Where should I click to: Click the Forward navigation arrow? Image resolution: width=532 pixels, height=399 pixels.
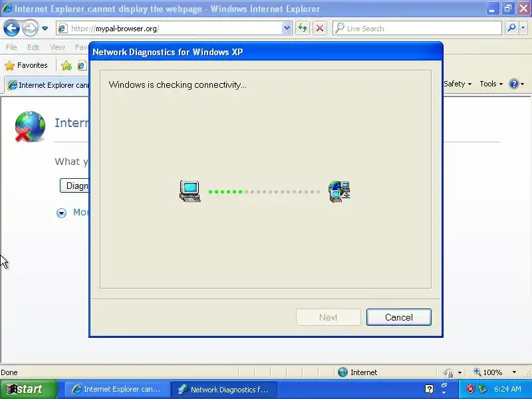[30, 28]
